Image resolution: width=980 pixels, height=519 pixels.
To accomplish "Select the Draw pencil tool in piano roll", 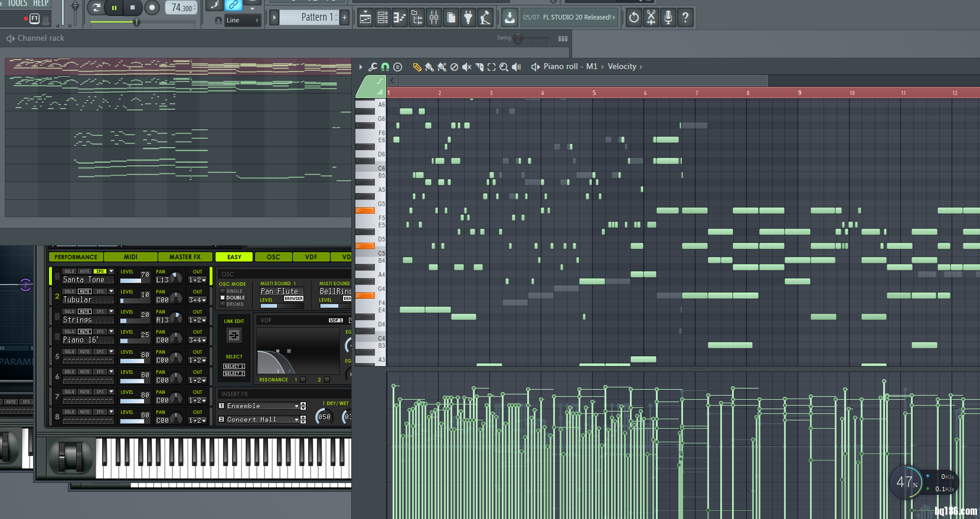I will click(417, 67).
